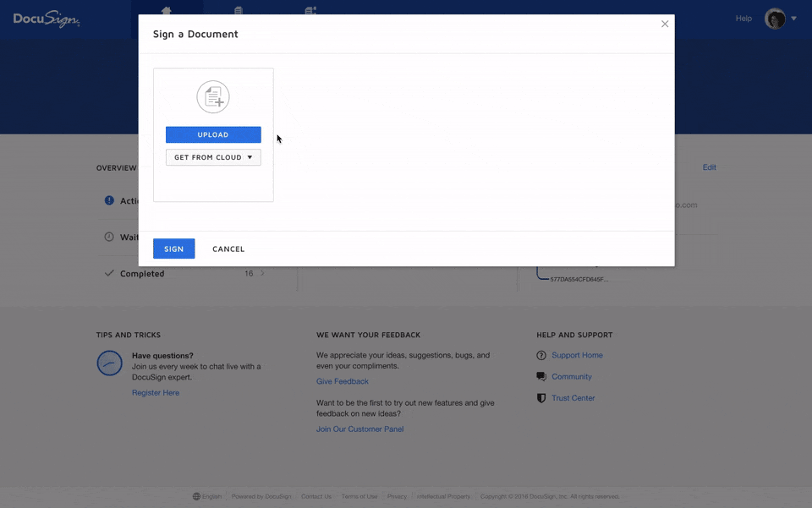Click the blue Upload button
The image size is (812, 508).
213,135
